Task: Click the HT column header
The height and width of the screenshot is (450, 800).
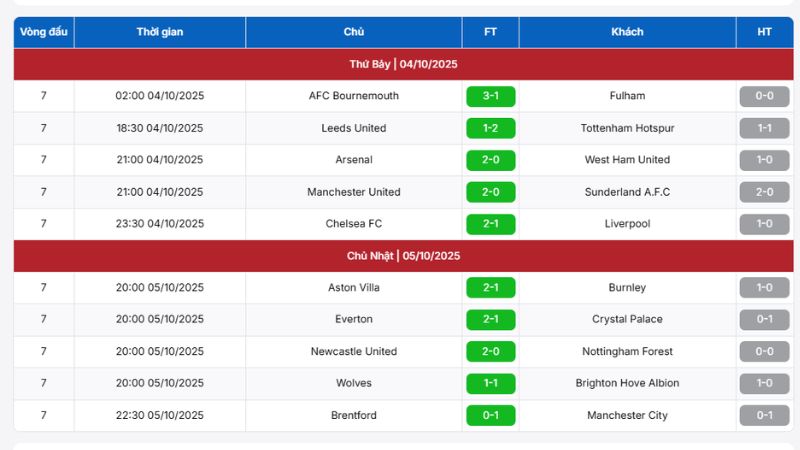Action: (x=764, y=32)
